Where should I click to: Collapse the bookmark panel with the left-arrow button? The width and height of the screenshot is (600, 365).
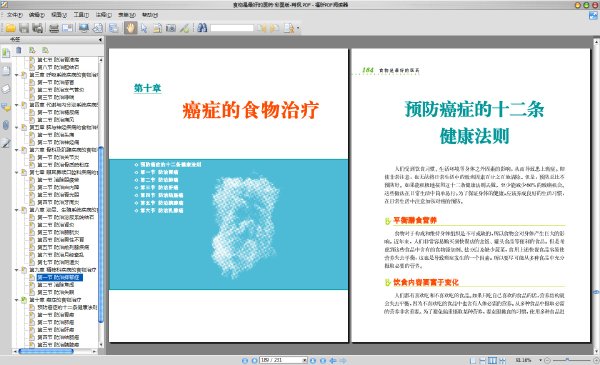coord(100,39)
